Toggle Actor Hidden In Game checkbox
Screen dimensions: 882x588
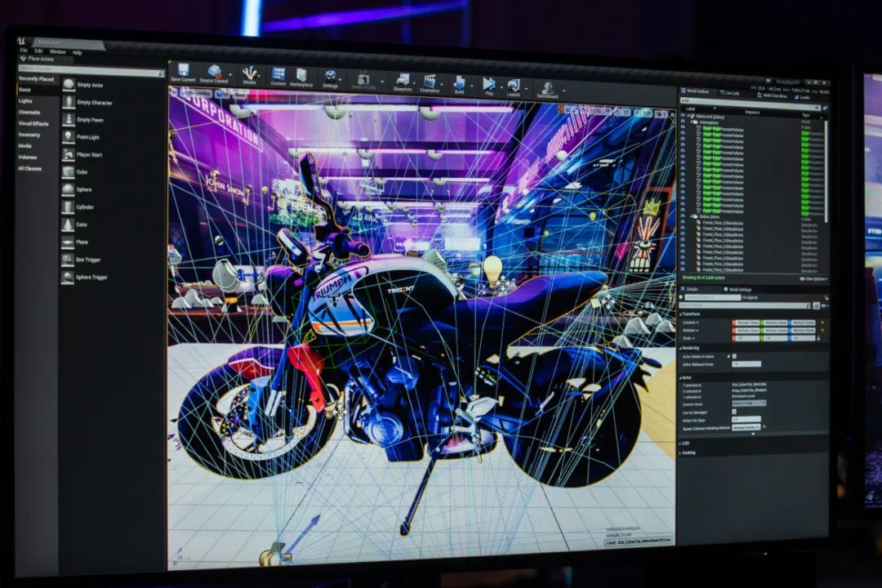pos(734,356)
